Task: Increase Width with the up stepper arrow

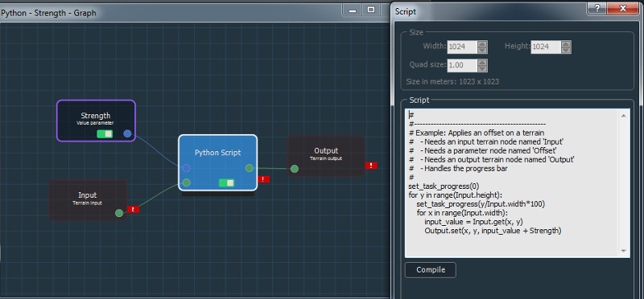Action: click(482, 44)
